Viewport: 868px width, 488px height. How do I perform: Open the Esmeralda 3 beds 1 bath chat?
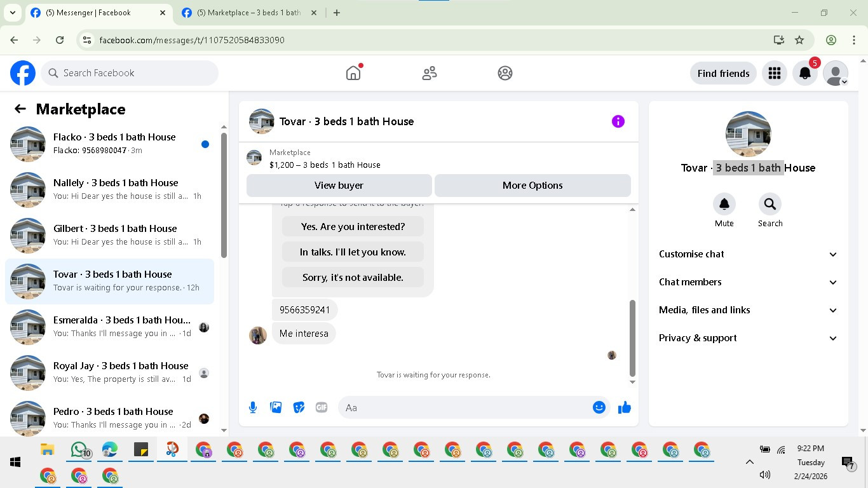pyautogui.click(x=109, y=327)
